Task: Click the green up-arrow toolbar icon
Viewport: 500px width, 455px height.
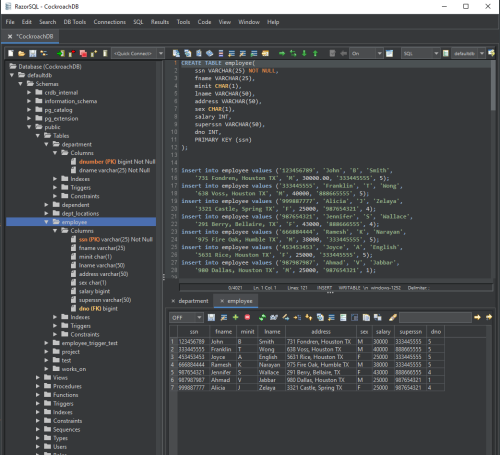Action: point(315,53)
